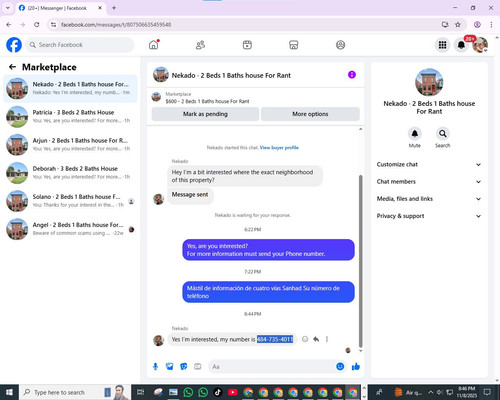The height and width of the screenshot is (400, 500).
Task: Record a voice clip with microphone icon
Action: point(155,367)
